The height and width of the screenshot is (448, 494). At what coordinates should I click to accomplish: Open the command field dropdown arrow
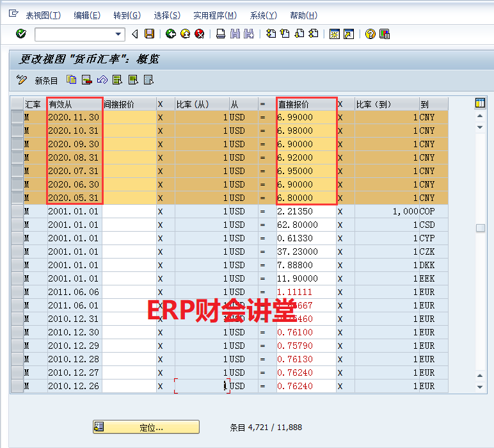[118, 34]
